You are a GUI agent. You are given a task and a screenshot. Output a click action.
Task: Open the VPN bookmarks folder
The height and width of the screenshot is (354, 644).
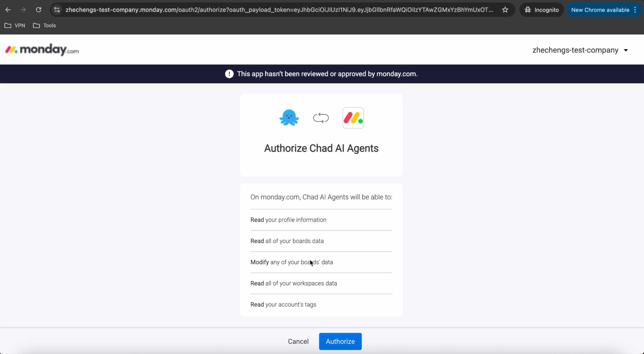click(15, 26)
